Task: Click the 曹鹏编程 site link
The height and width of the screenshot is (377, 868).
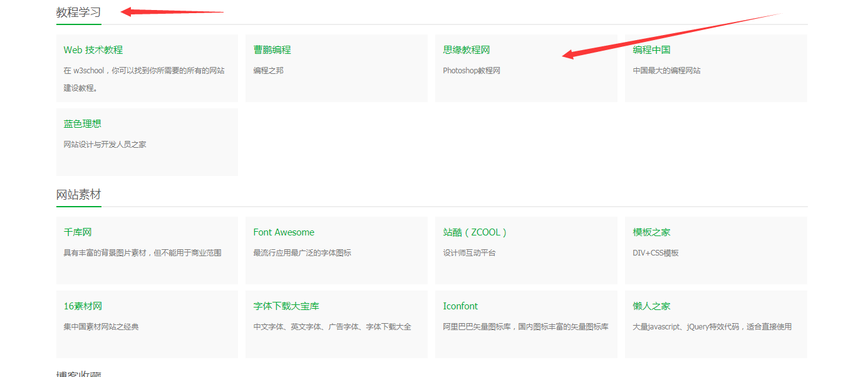Action: pos(272,50)
